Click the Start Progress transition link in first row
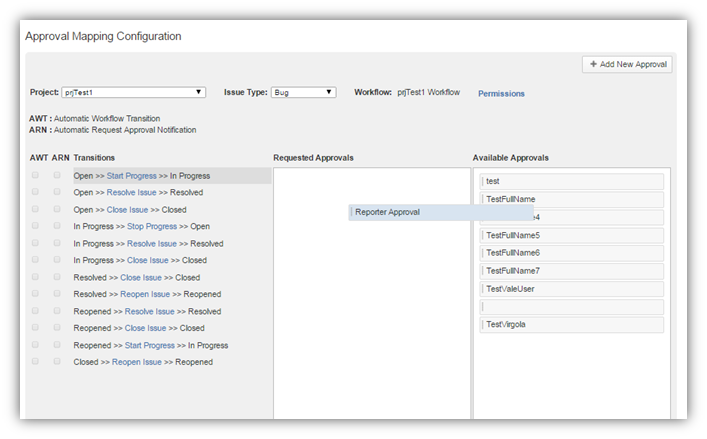The width and height of the screenshot is (707, 439). coord(132,176)
